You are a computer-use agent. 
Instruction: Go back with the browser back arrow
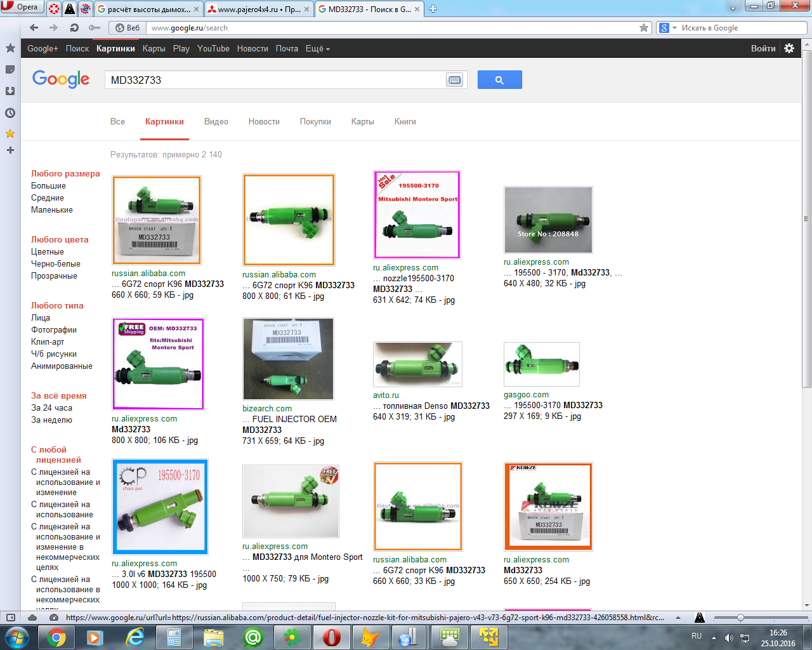[34, 28]
